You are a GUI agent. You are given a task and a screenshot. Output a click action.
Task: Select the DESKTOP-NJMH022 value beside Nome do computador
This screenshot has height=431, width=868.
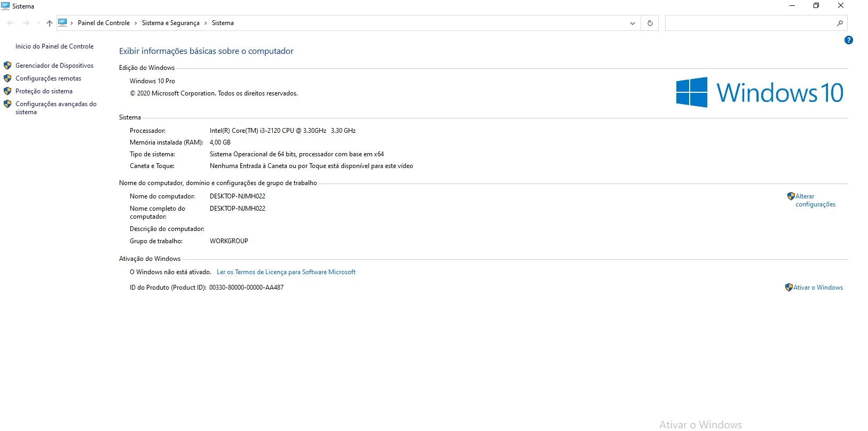pyautogui.click(x=238, y=196)
